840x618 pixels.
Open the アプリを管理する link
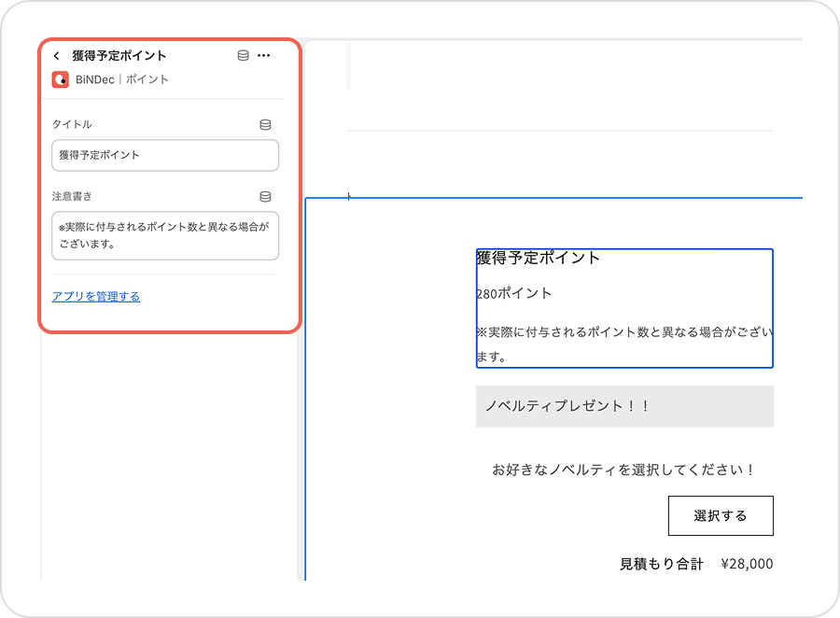pyautogui.click(x=96, y=297)
